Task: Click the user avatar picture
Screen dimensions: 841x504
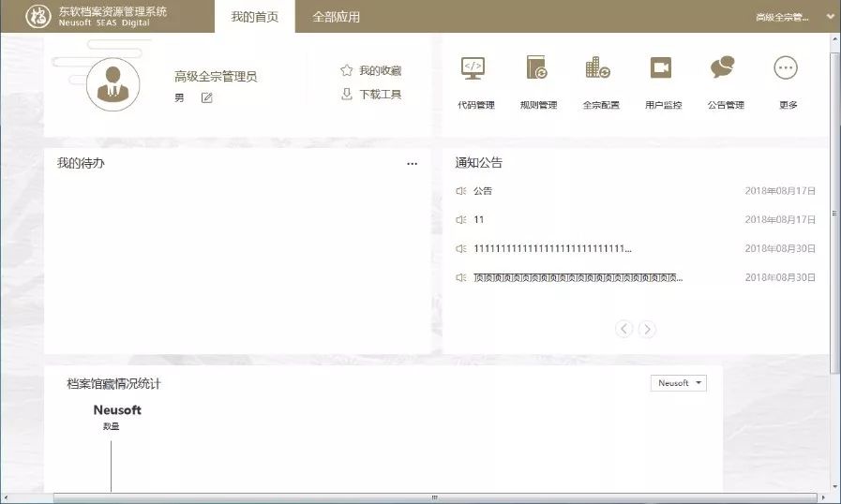Action: click(113, 83)
